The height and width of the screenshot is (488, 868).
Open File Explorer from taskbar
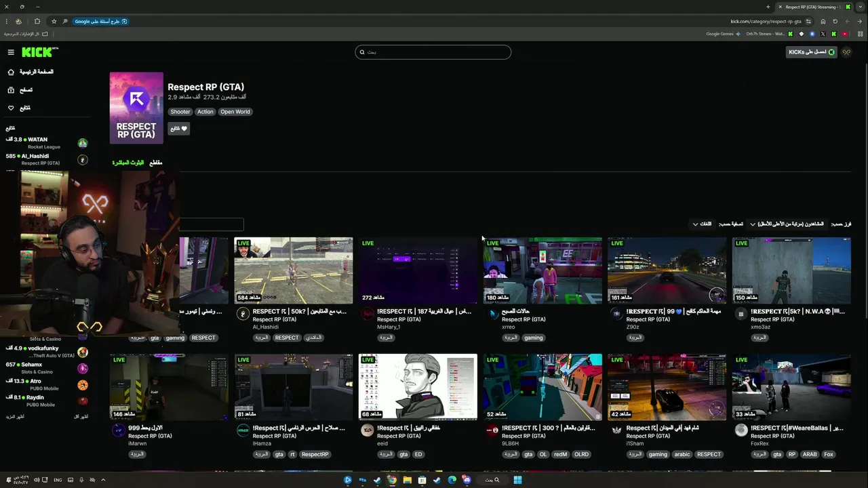[407, 480]
